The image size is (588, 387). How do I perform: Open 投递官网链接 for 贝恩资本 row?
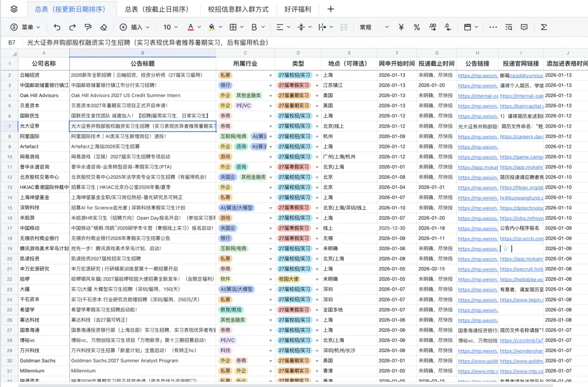click(522, 106)
